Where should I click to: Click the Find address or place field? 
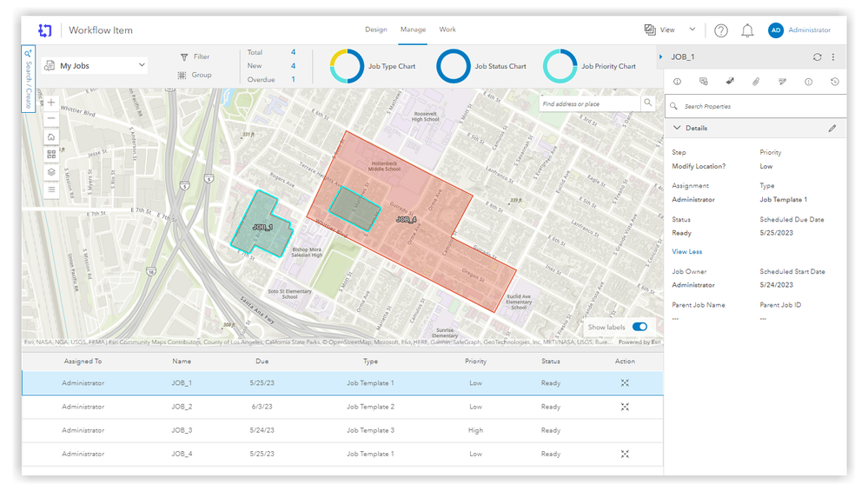(590, 103)
